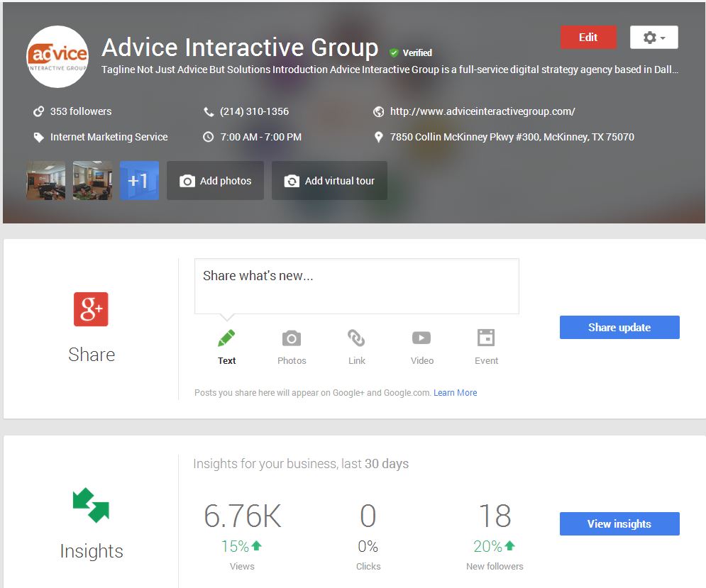This screenshot has width=706, height=588.
Task: Click the Insights section heading
Action: (92, 551)
